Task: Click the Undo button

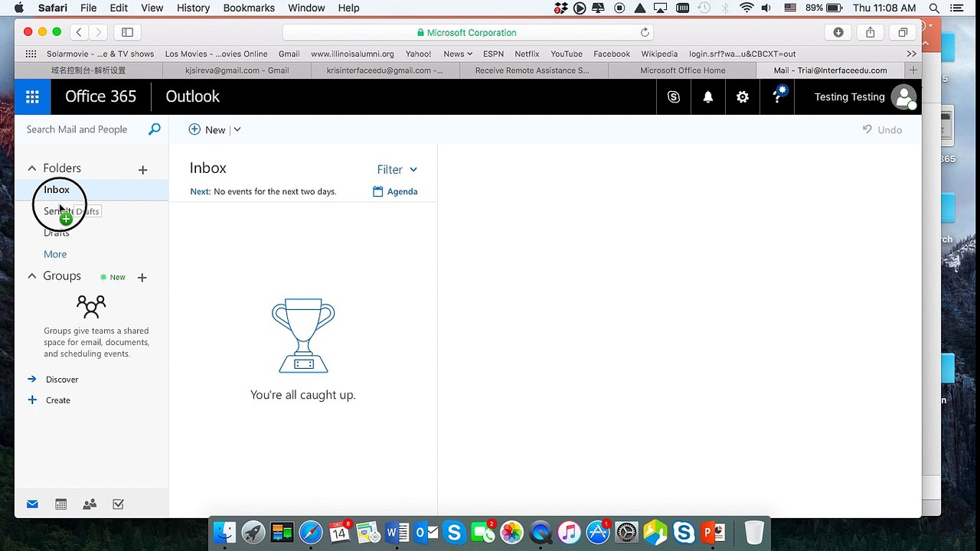Action: click(882, 129)
